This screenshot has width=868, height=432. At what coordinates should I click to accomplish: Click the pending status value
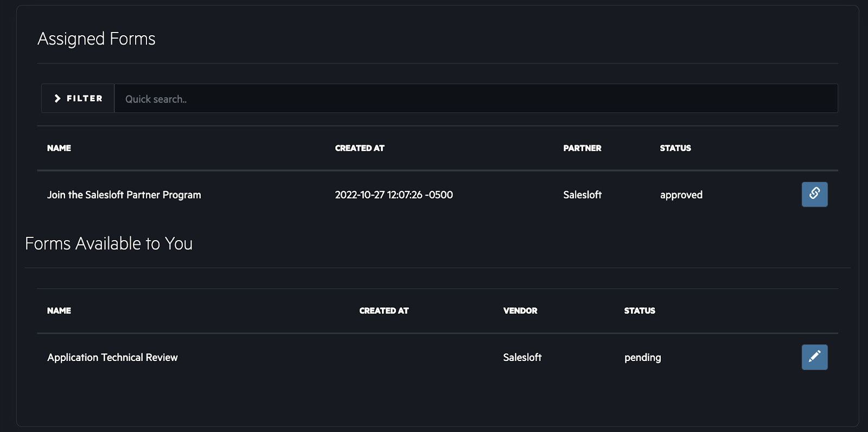[642, 357]
